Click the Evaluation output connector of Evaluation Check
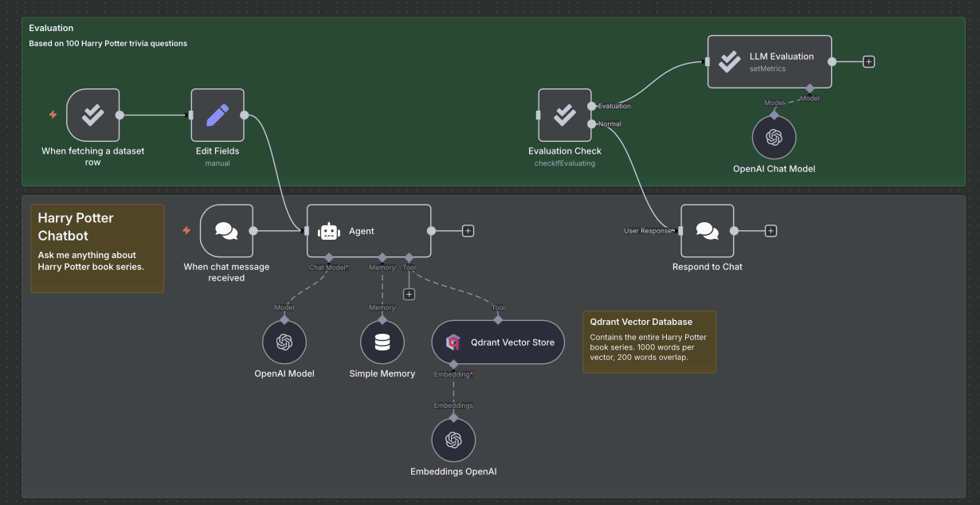The height and width of the screenshot is (505, 980). click(591, 105)
